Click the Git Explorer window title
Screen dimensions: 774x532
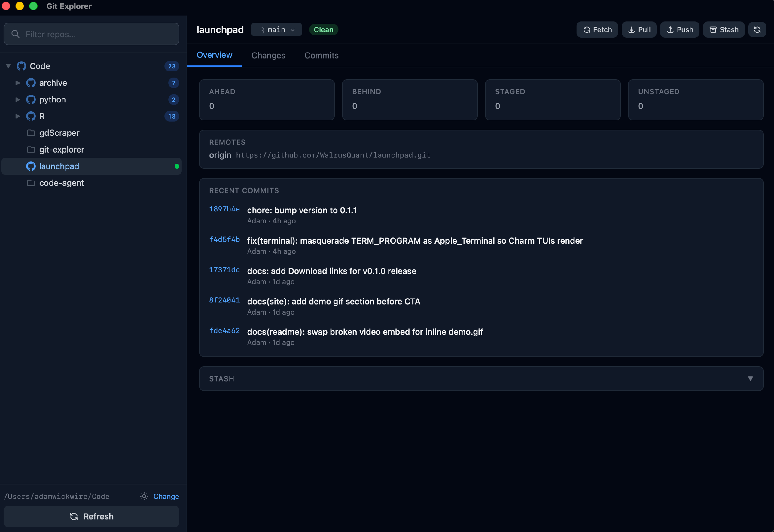coord(69,6)
